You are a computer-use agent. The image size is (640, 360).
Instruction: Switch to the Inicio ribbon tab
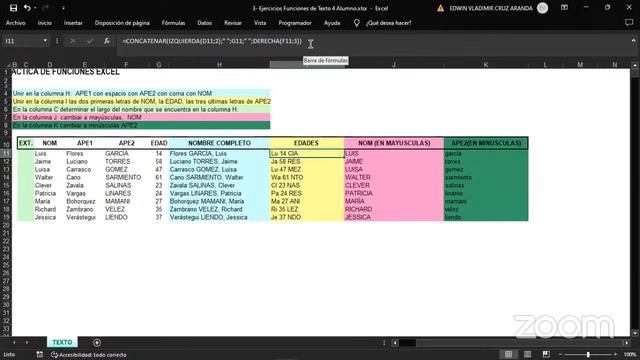click(x=44, y=23)
